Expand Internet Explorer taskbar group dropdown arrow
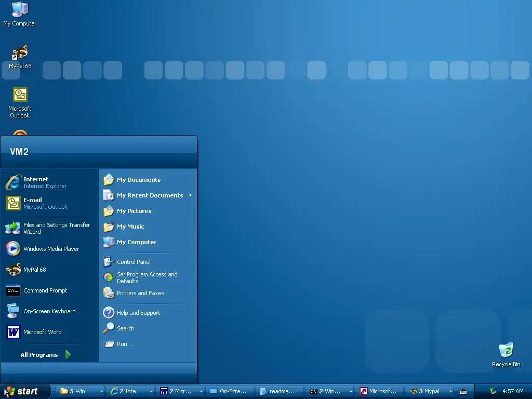 [x=151, y=391]
